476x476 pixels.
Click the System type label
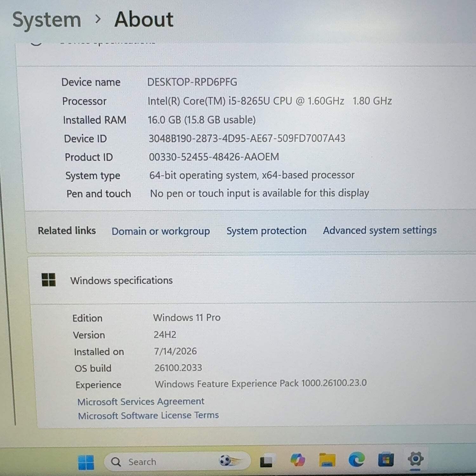point(93,176)
